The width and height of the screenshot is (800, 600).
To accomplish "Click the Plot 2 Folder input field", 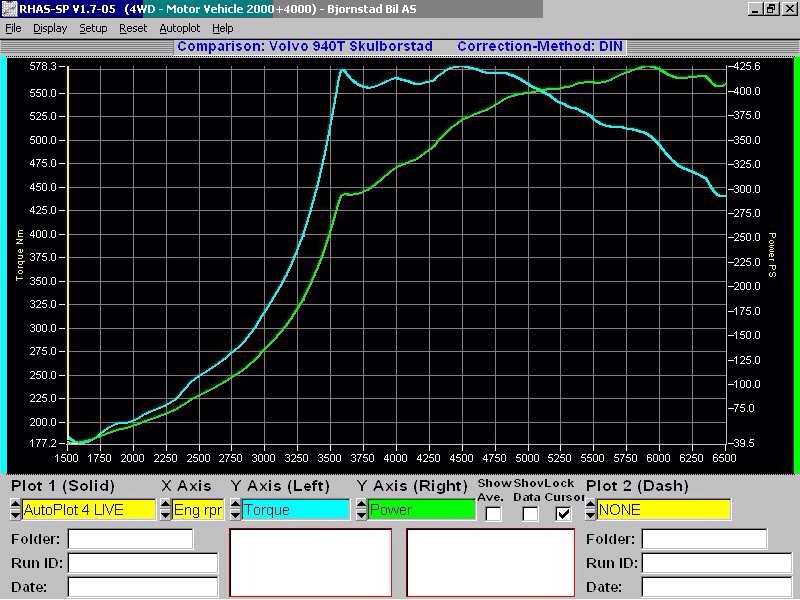I will tap(704, 539).
